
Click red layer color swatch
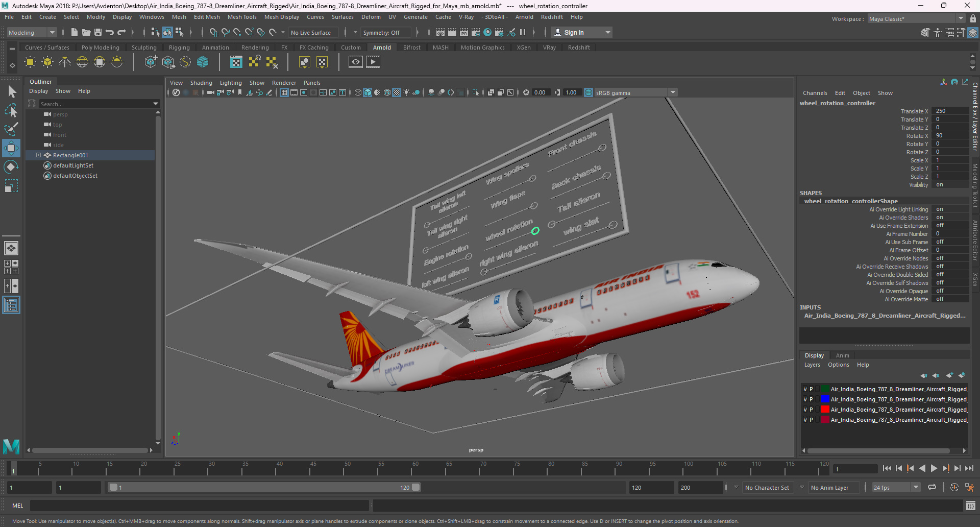[825, 410]
